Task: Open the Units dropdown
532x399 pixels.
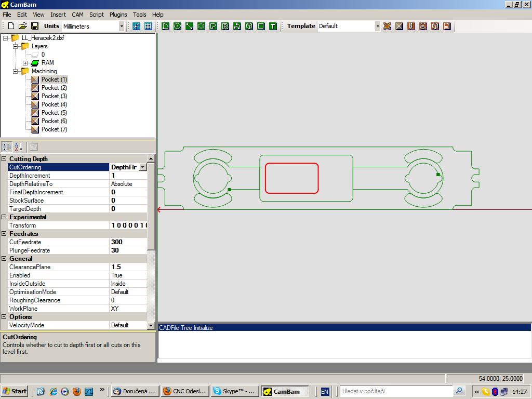Action: point(122,26)
